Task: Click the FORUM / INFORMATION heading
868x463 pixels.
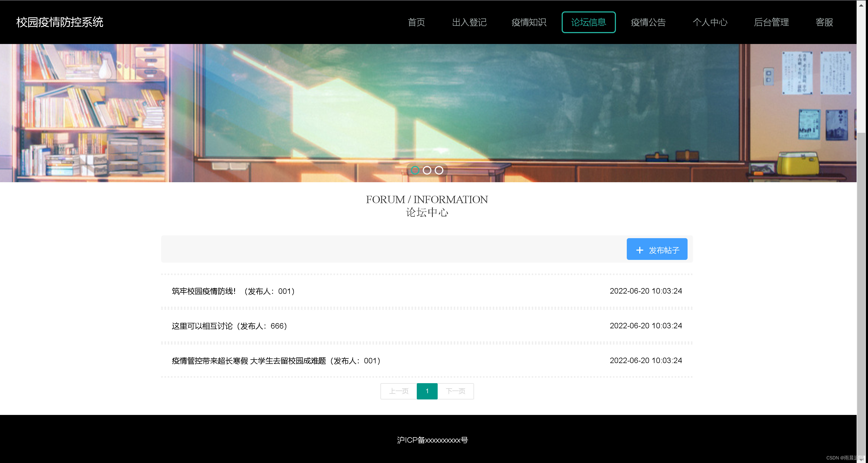Action: (427, 199)
